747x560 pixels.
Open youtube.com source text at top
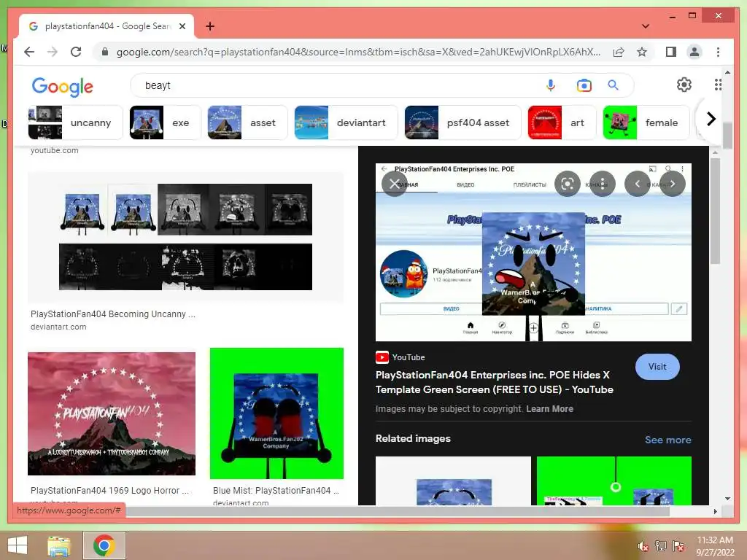(x=54, y=150)
